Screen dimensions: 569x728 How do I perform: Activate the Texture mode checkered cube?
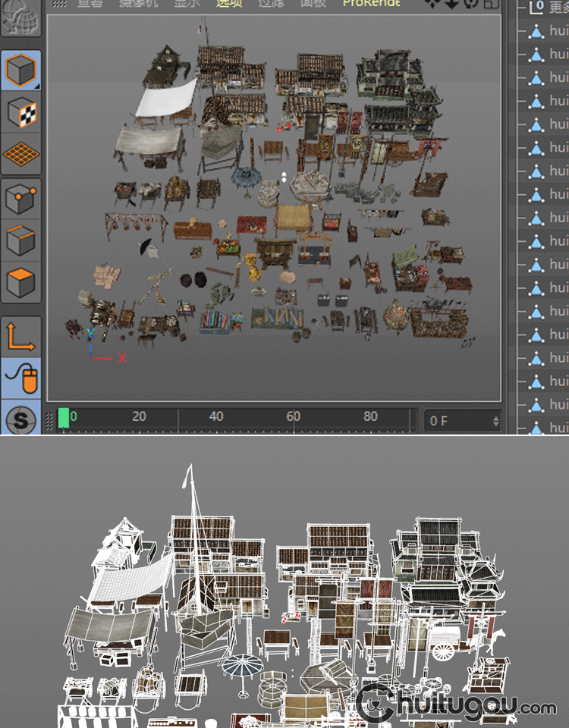20,114
